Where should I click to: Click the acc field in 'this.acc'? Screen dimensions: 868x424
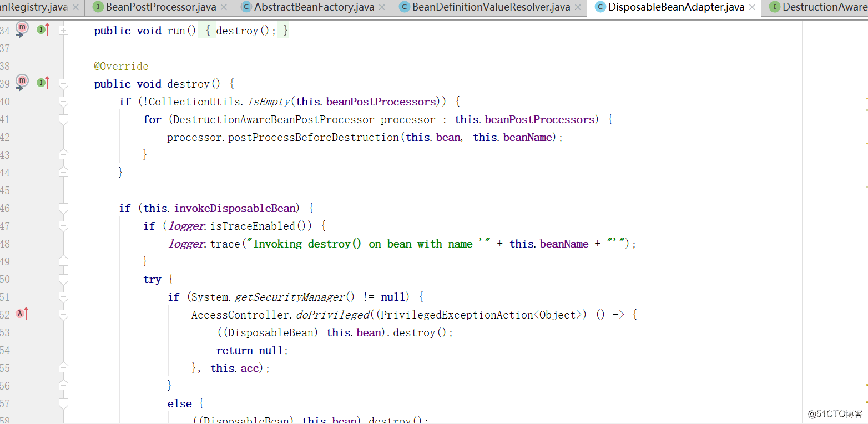coord(250,368)
